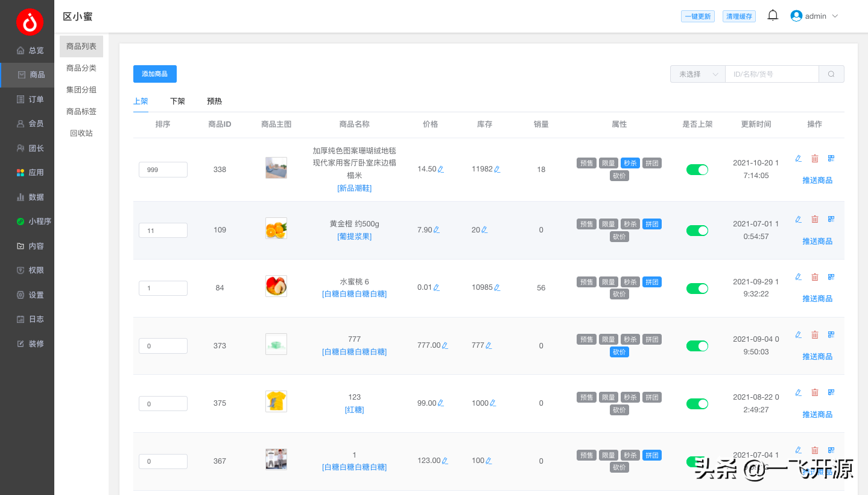Click the 一键更新 button

[698, 16]
